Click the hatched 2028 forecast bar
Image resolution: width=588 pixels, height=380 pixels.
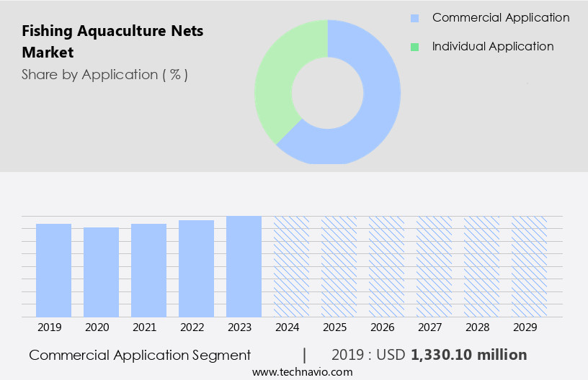481,266
